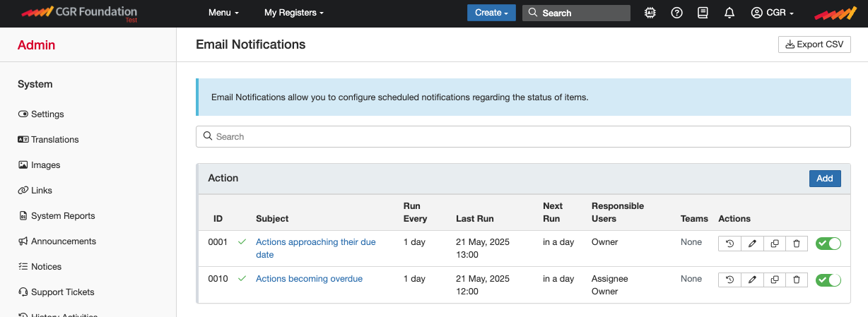This screenshot has height=317, width=868.
Task: Open the Actions becoming overdue link
Action: click(x=309, y=279)
